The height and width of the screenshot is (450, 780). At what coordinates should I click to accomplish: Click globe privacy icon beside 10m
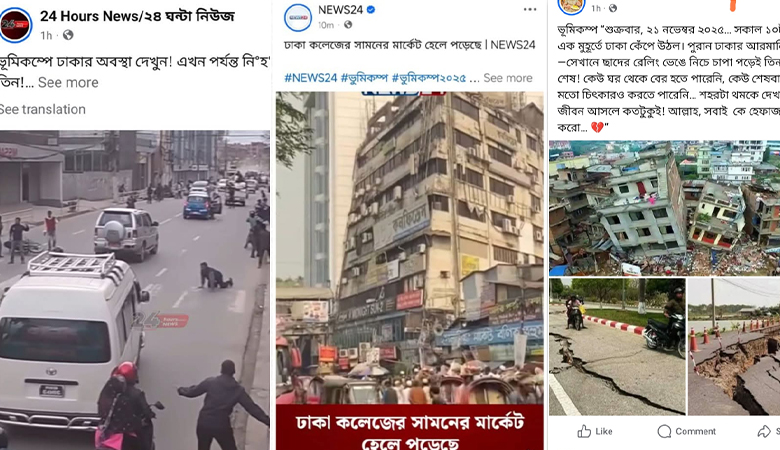coord(348,24)
